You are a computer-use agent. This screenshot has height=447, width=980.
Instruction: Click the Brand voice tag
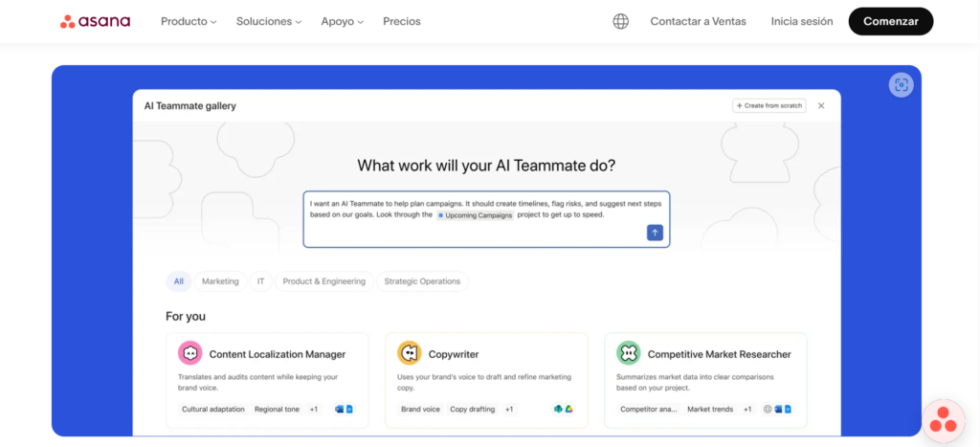421,410
